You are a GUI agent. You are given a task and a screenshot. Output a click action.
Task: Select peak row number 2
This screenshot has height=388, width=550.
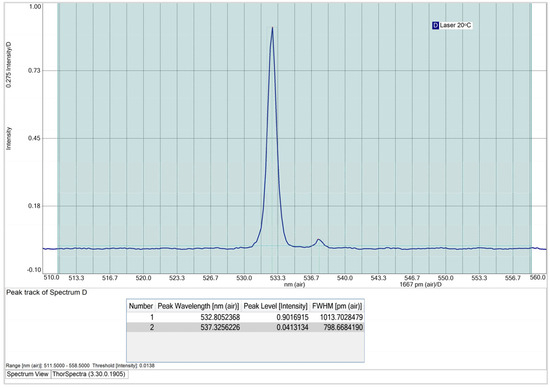pos(245,328)
